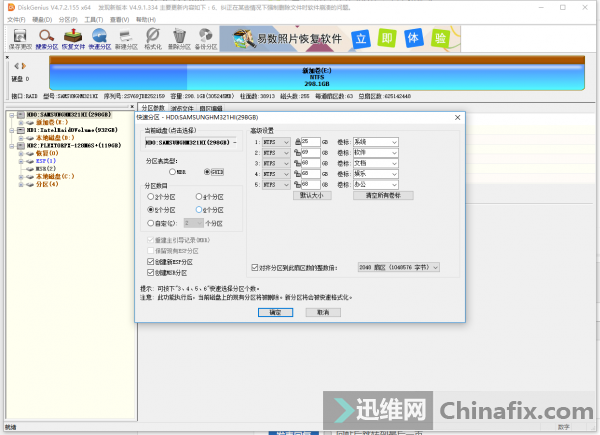The width and height of the screenshot is (600, 435).
Task: Open the Help (帮助) menu
Action: (146, 20)
